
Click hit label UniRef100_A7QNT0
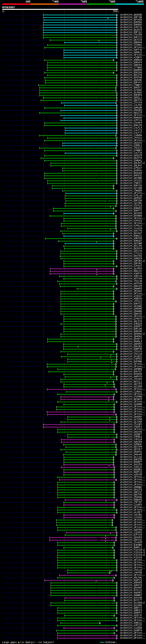tap(131, 58)
